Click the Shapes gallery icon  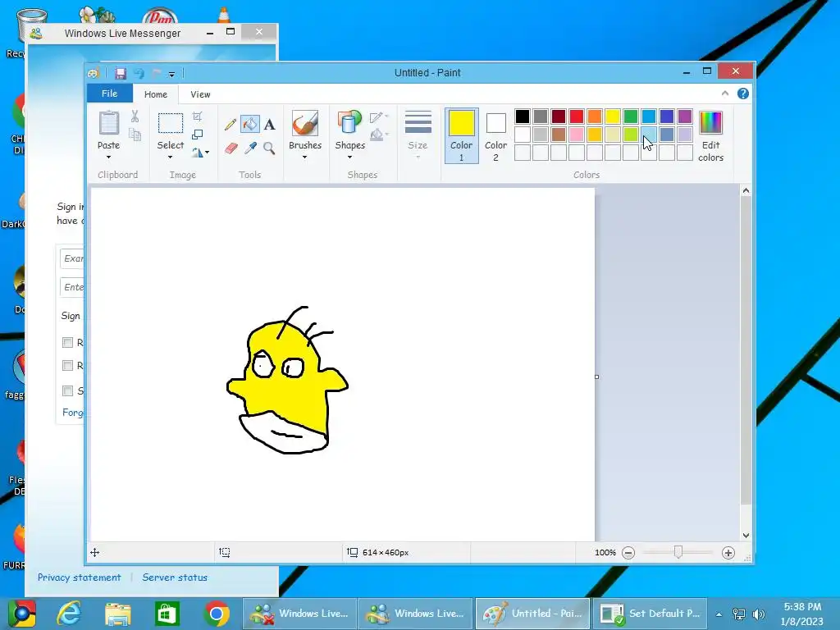click(x=349, y=122)
